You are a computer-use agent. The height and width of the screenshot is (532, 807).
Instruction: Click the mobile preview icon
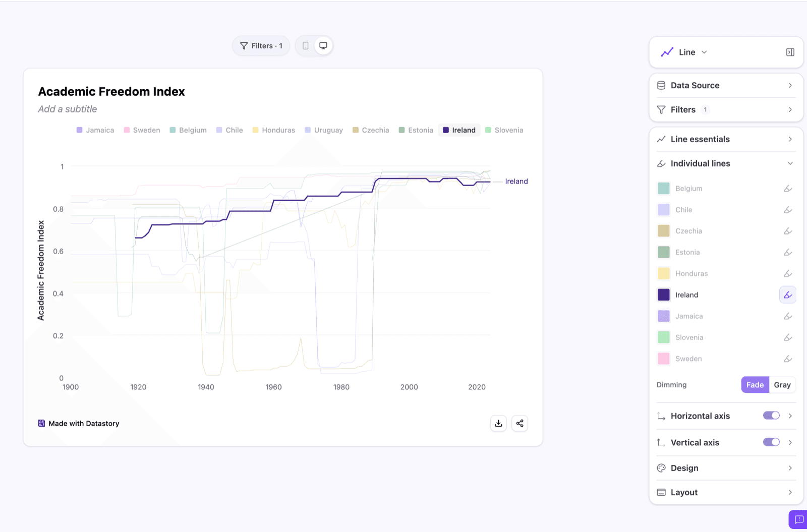(305, 46)
